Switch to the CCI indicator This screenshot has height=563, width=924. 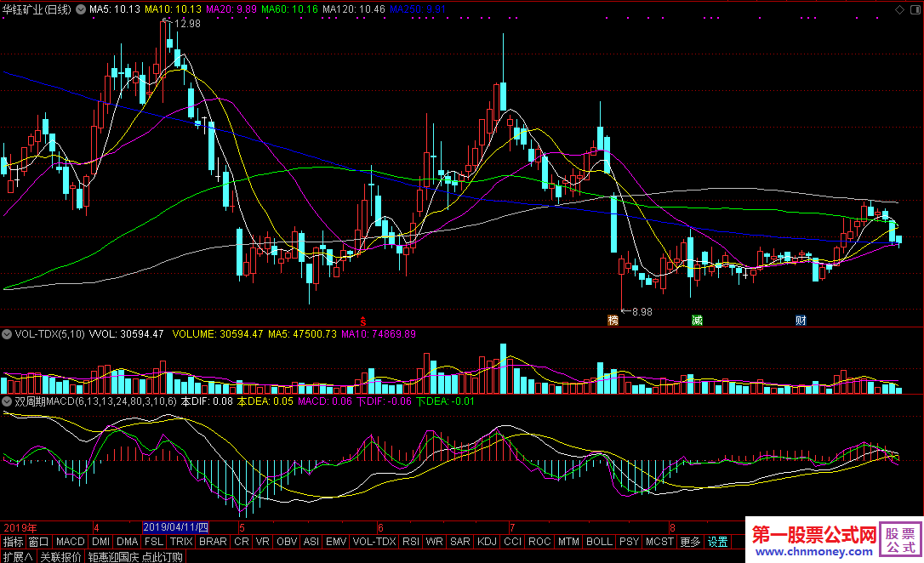coord(513,542)
